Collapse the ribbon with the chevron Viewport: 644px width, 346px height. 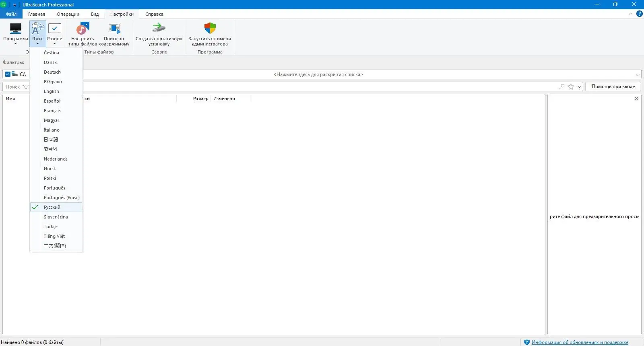[x=630, y=14]
